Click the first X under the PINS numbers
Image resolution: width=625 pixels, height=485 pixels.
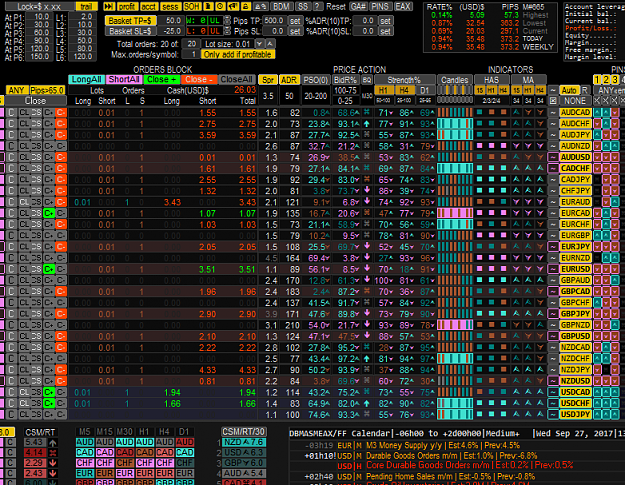(597, 101)
